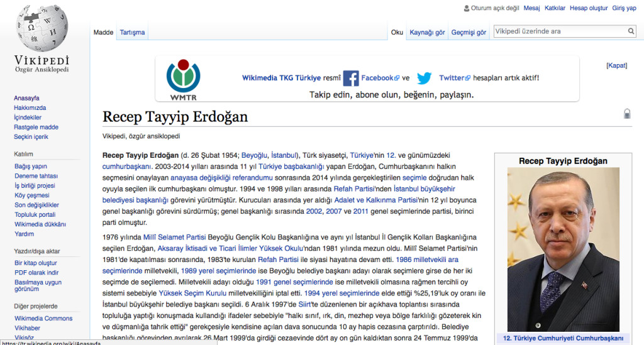Click the user icon beside Oturum açık değil
The width and height of the screenshot is (644, 345).
pyautogui.click(x=466, y=8)
